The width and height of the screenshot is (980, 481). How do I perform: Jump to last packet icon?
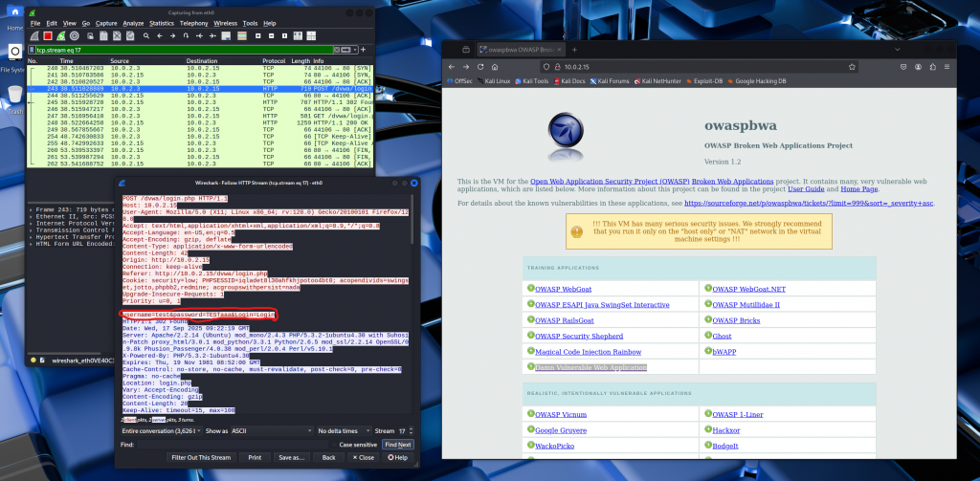click(x=212, y=35)
